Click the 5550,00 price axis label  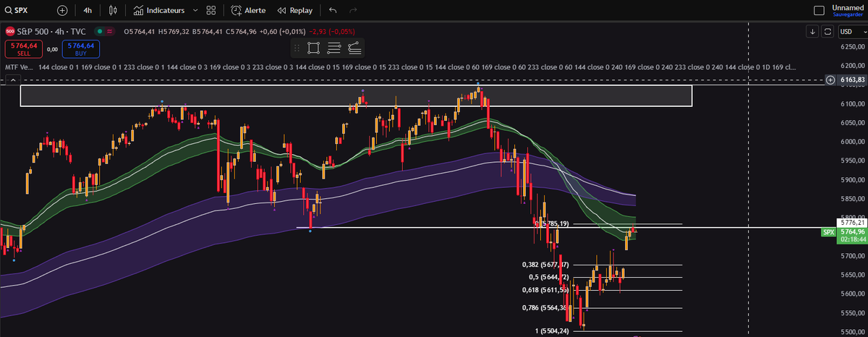852,313
